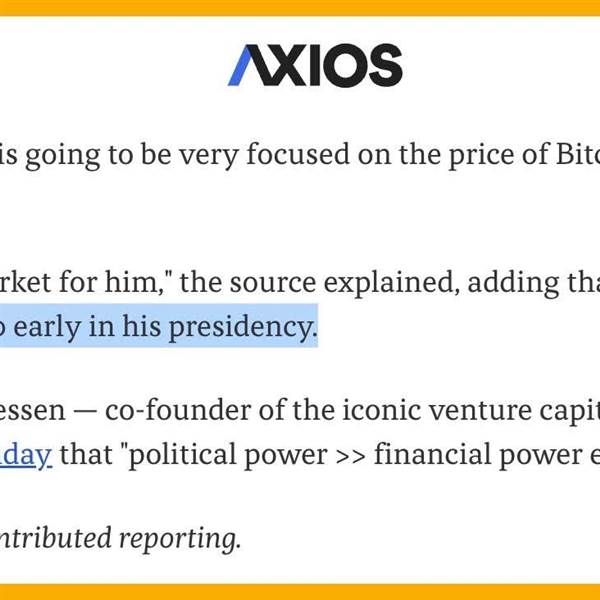Click the word "focused" in the first line
The image size is (600, 600).
[298, 154]
